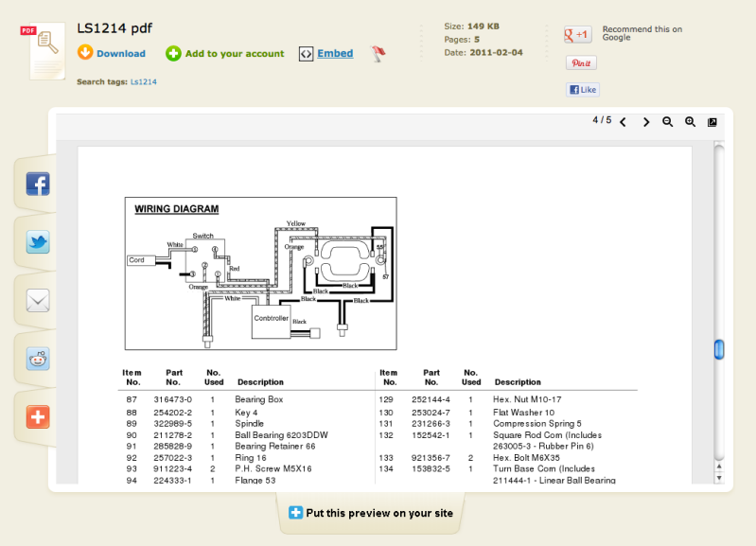This screenshot has height=546, width=756.
Task: Click the LS1214 pdf title
Action: pos(114,29)
